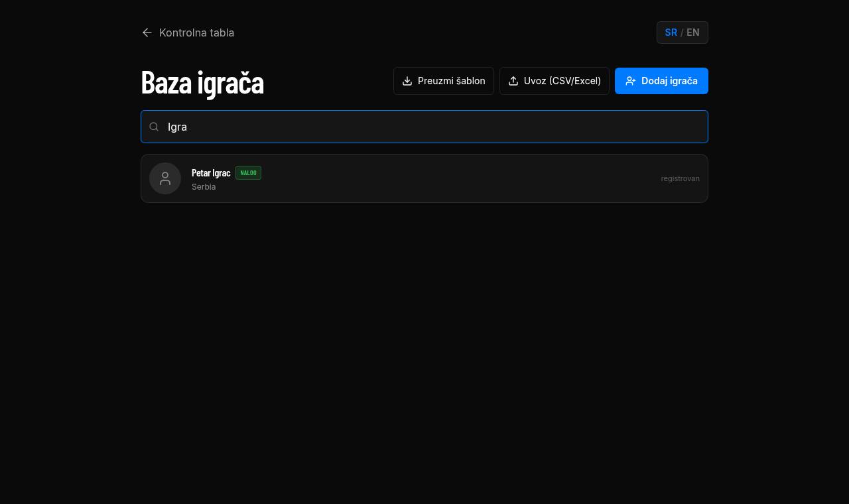Click the download icon in Preuzmi šablon
This screenshot has width=849, height=504.
(407, 81)
